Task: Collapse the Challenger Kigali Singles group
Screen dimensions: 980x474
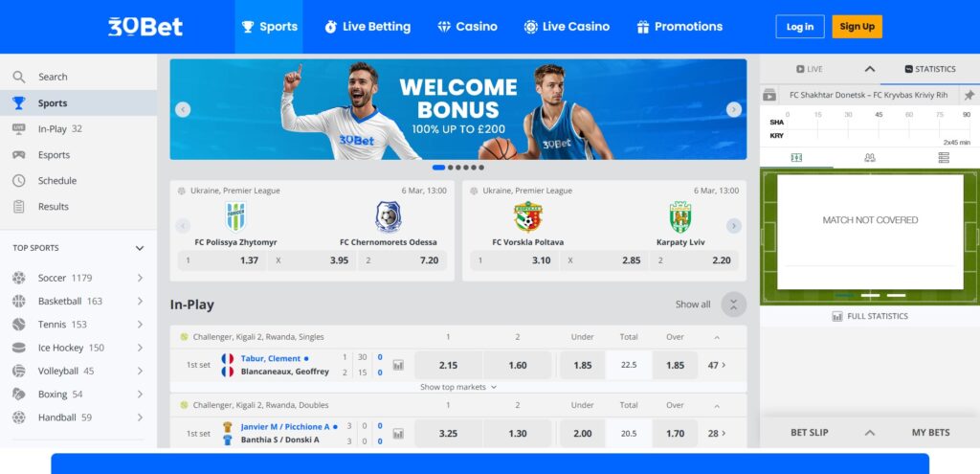Action: coord(717,337)
